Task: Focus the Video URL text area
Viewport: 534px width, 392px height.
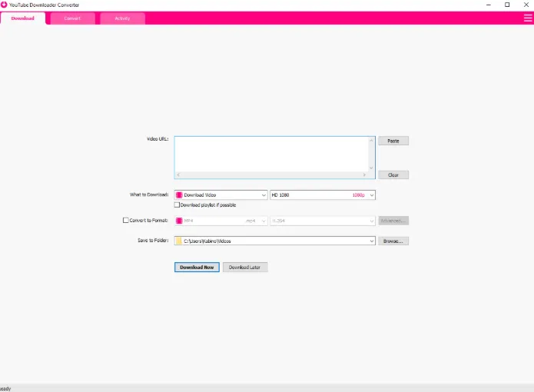Action: (271, 154)
